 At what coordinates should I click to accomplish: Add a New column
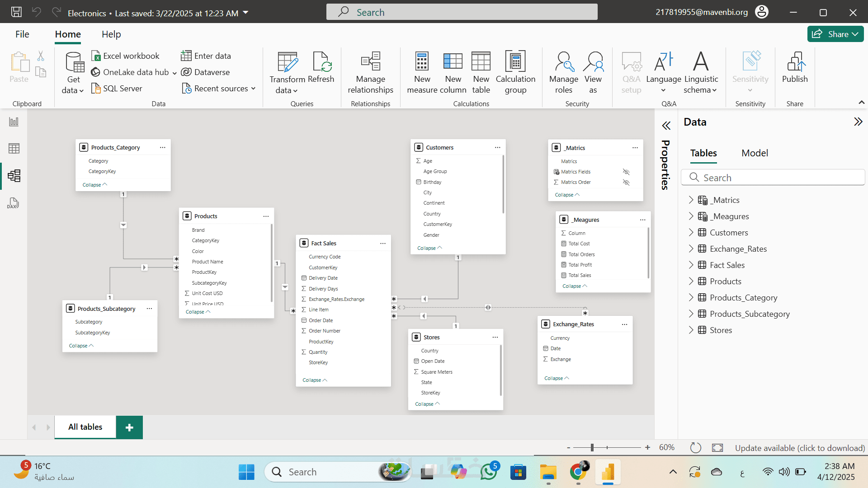tap(453, 73)
